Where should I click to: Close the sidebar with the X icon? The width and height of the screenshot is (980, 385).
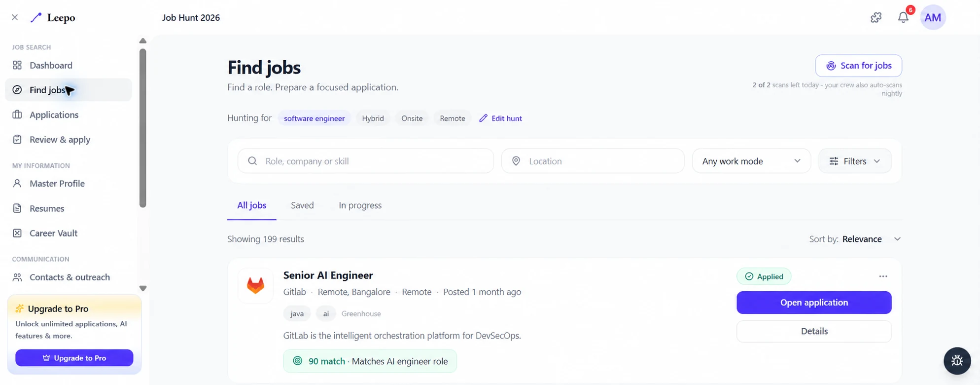15,17
